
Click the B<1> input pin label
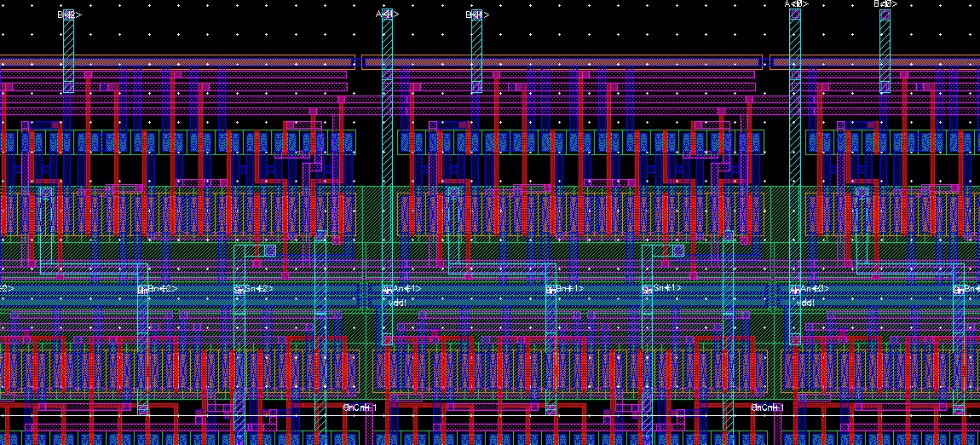(x=476, y=14)
